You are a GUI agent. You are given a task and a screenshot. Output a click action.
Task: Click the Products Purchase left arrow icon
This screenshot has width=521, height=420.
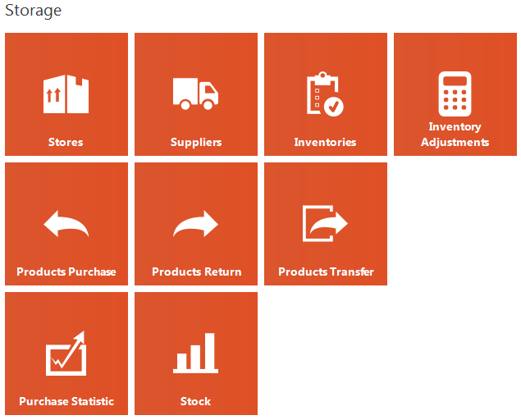[66, 224]
